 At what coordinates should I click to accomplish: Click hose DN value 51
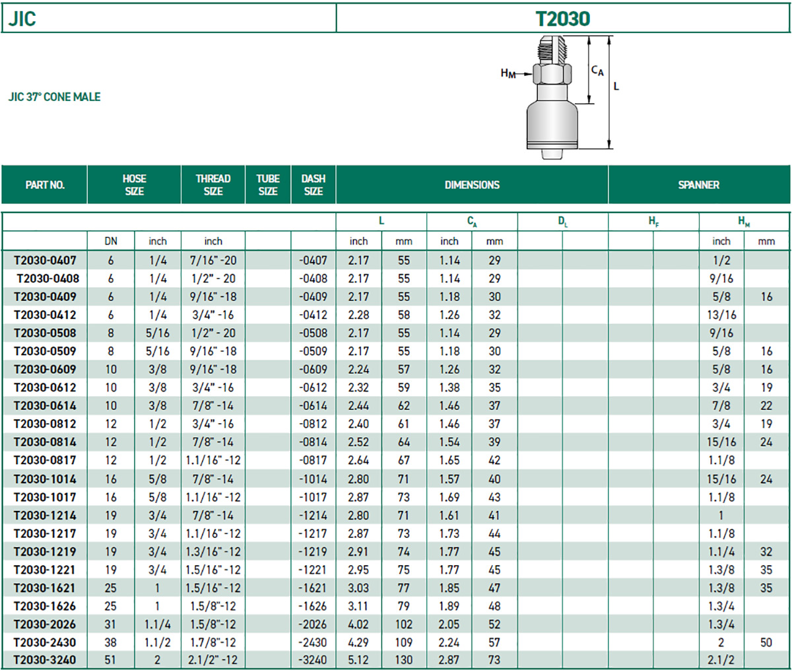110,659
